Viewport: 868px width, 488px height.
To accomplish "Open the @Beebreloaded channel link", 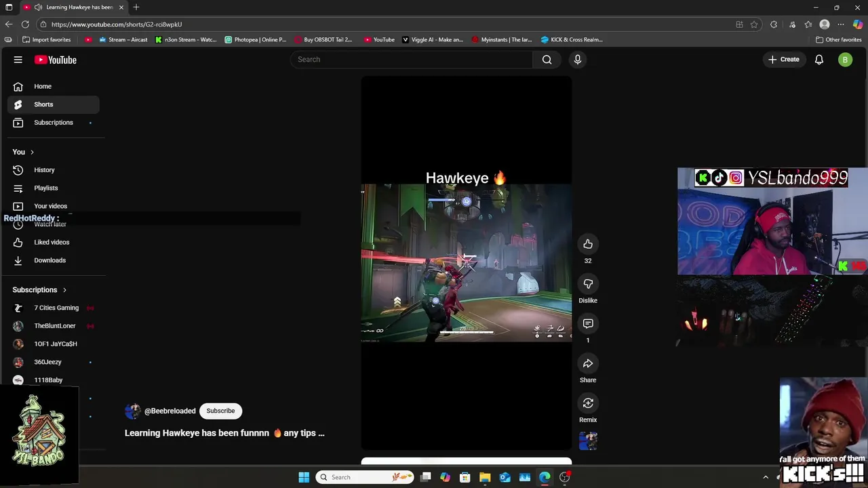I will 170,411.
